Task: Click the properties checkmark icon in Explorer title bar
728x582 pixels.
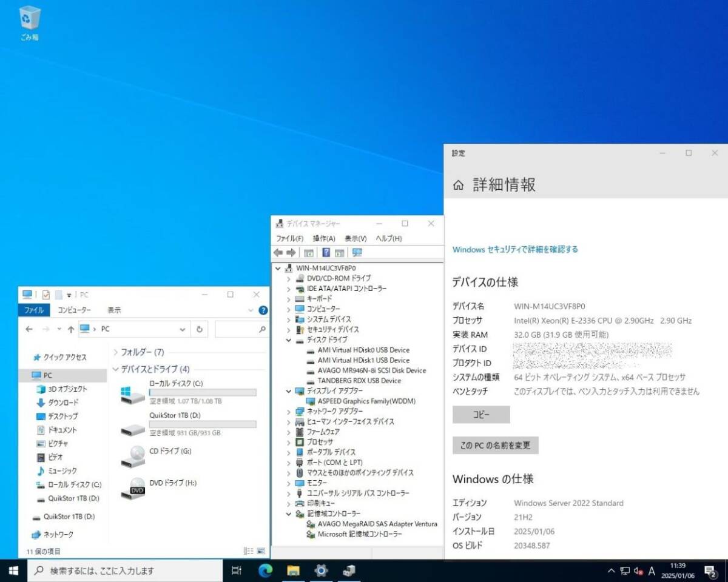Action: pyautogui.click(x=46, y=295)
